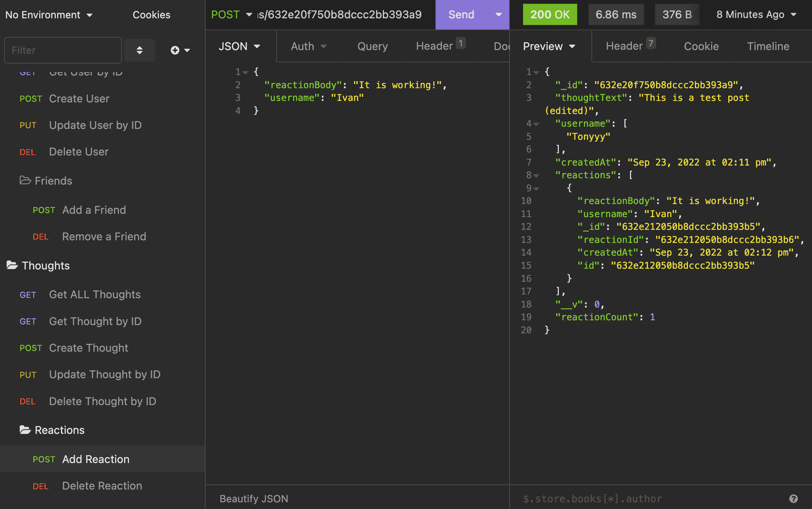Click the response JSONPath filter field
The width and height of the screenshot is (812, 509).
[650, 499]
